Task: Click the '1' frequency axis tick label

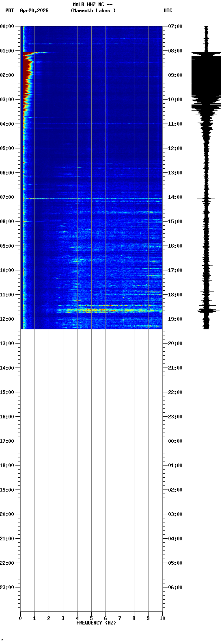Action: [x=34, y=618]
